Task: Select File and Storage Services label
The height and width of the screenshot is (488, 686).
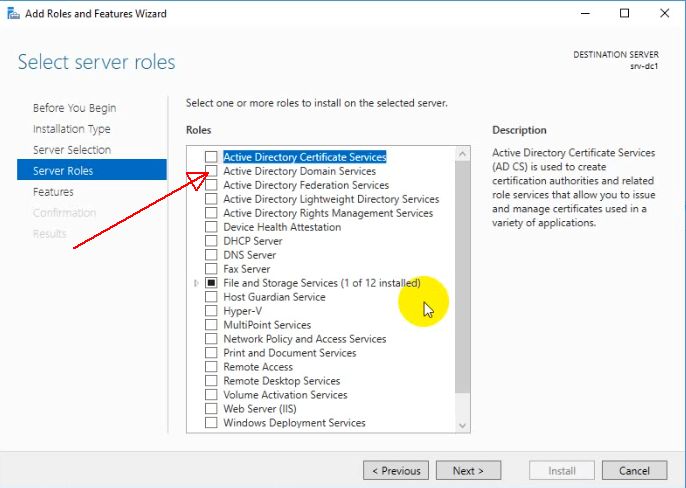Action: tap(322, 283)
